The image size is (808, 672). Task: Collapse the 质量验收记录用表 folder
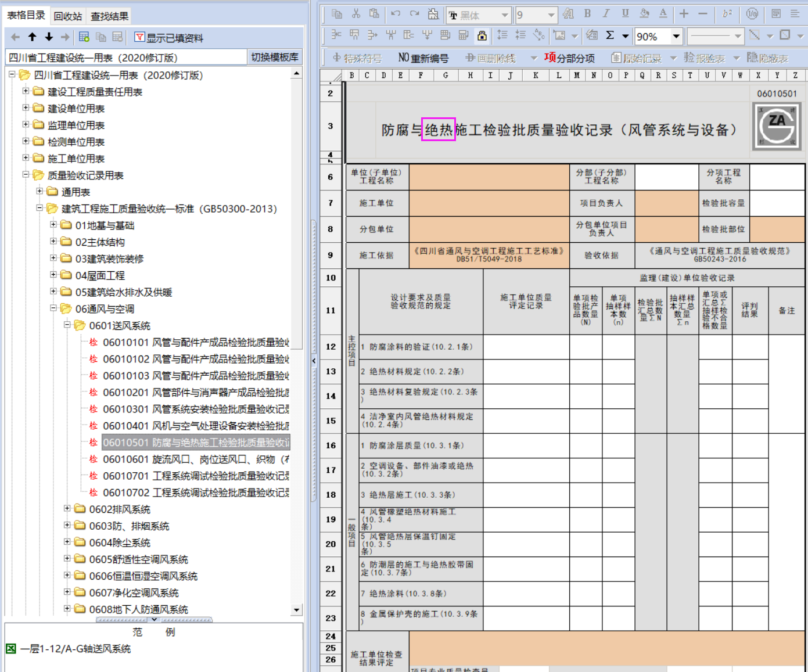pos(26,174)
